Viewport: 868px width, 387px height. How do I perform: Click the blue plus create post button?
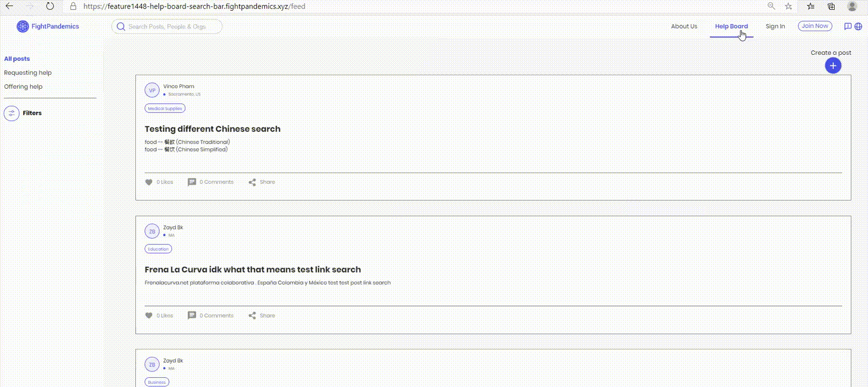click(x=833, y=66)
